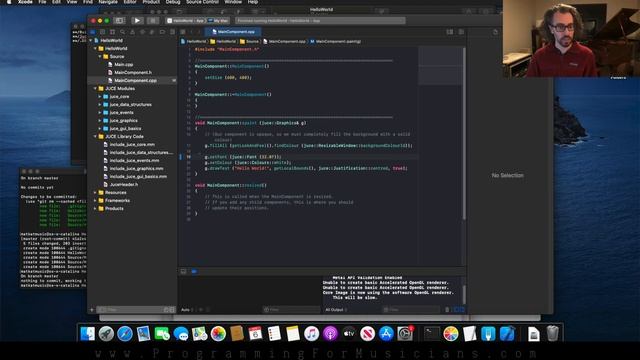
Task: Expand the juce_events folder
Action: point(100,112)
